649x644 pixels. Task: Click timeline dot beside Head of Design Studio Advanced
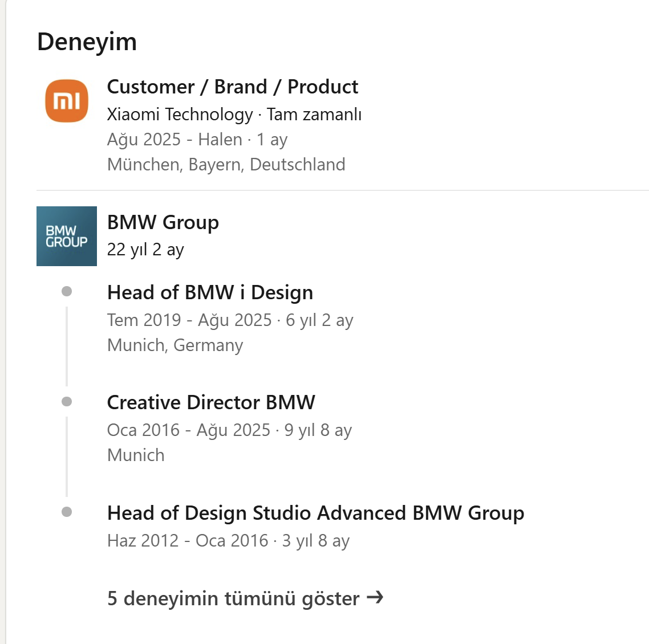[67, 512]
